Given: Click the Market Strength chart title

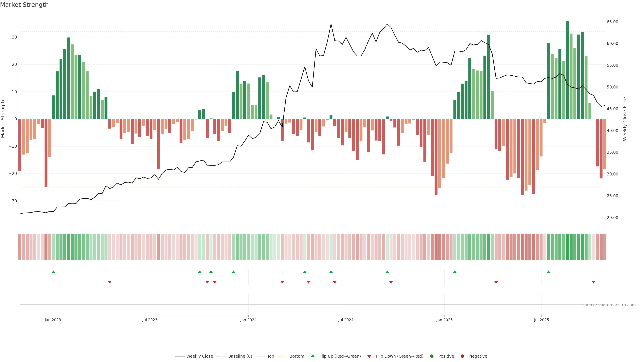Looking at the screenshot, I should click(24, 5).
